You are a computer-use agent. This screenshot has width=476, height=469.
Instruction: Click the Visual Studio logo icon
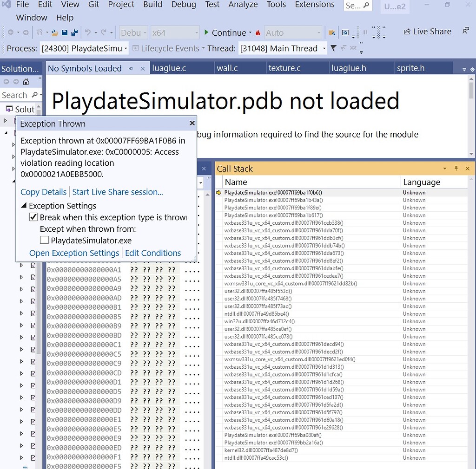pos(6,4)
